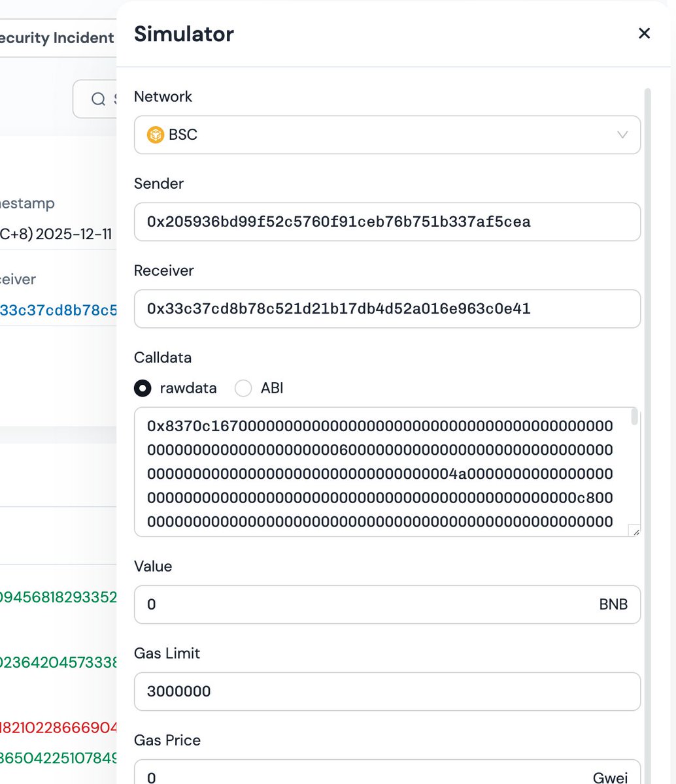The width and height of the screenshot is (676, 784).
Task: Close the Simulator panel with X
Action: point(644,33)
